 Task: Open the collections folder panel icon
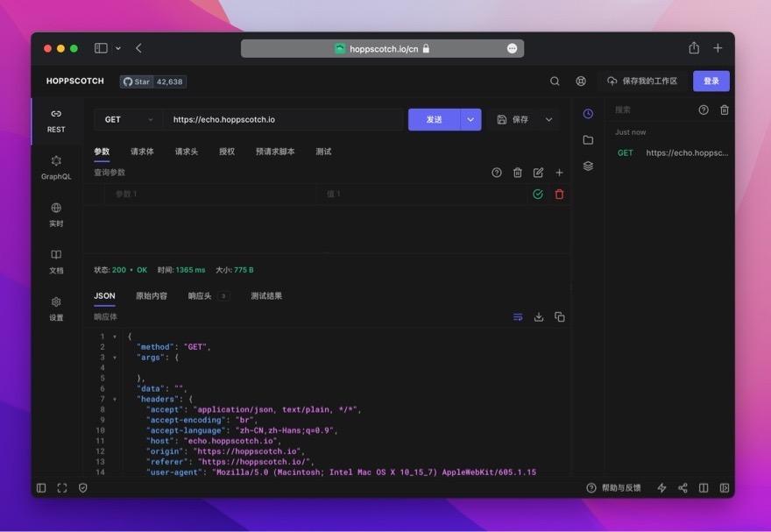click(588, 139)
